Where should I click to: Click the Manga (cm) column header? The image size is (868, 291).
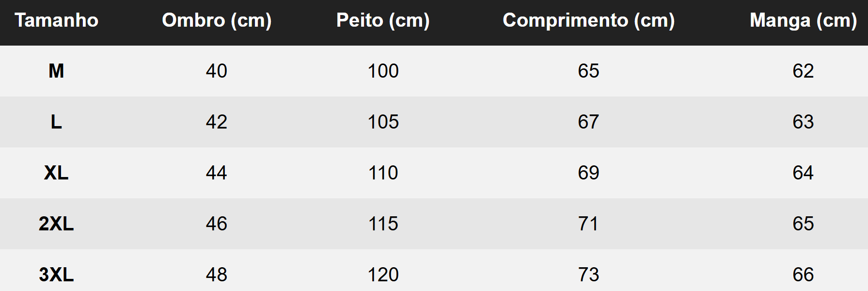[x=803, y=20]
